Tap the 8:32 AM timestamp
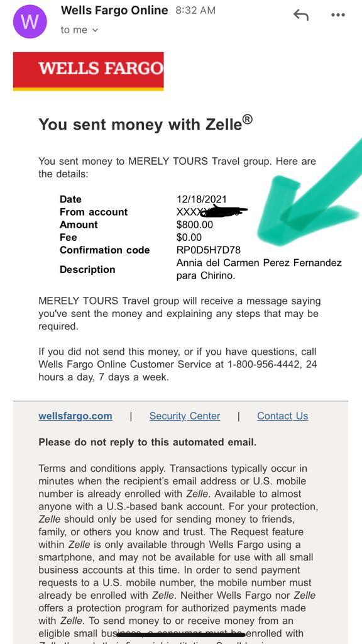This screenshot has height=644, width=362. (195, 11)
